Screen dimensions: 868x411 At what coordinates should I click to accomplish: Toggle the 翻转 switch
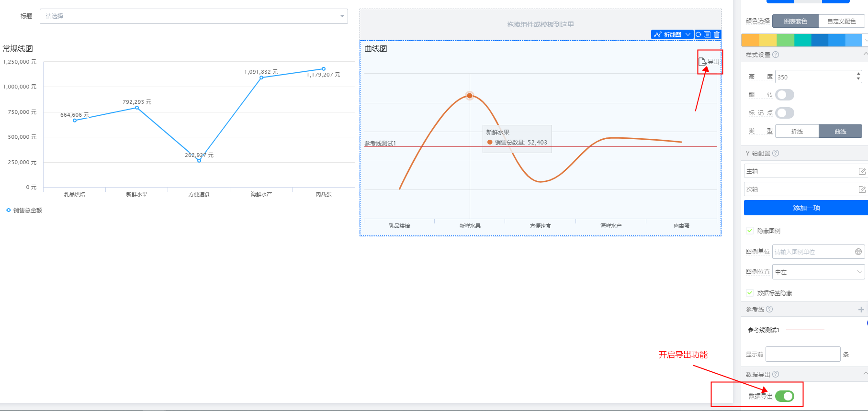tap(785, 95)
